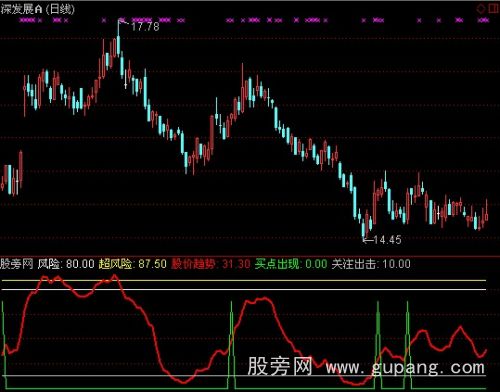Click the green 买点出现: 0.00 value
Image resolution: width=500 pixels, height=392 pixels.
coord(291,264)
